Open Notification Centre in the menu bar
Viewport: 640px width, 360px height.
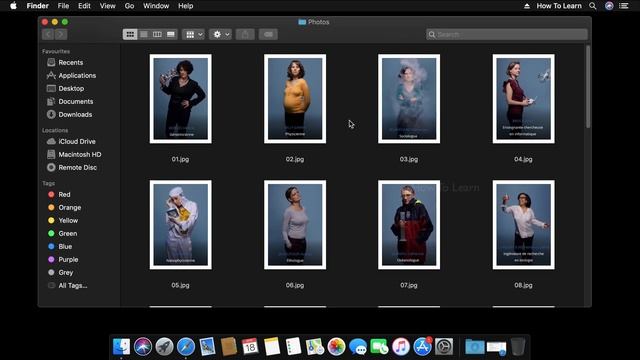[624, 6]
